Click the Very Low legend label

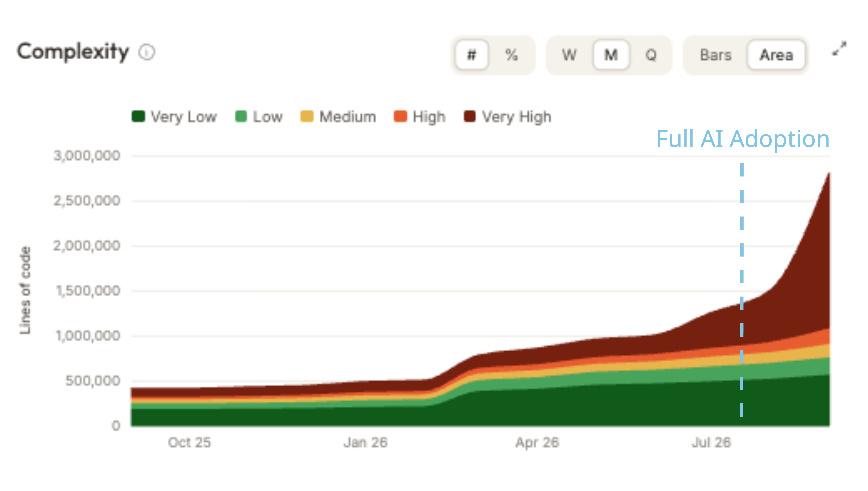click(x=184, y=117)
